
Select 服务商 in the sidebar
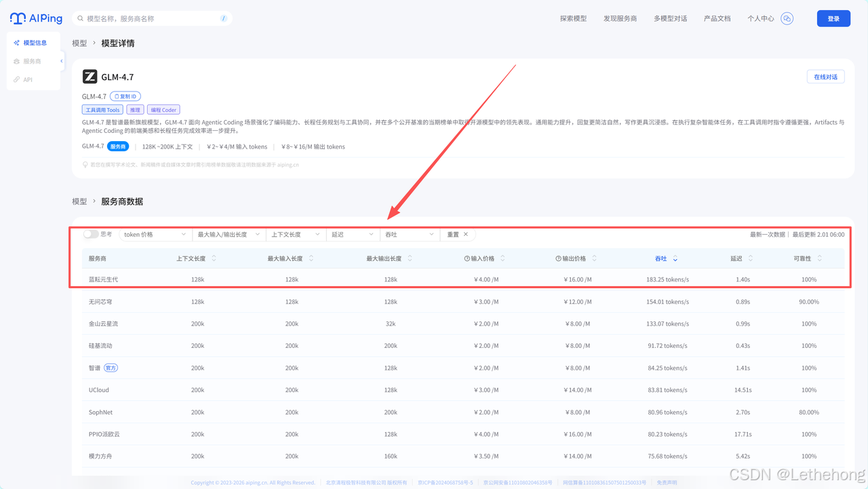(32, 61)
